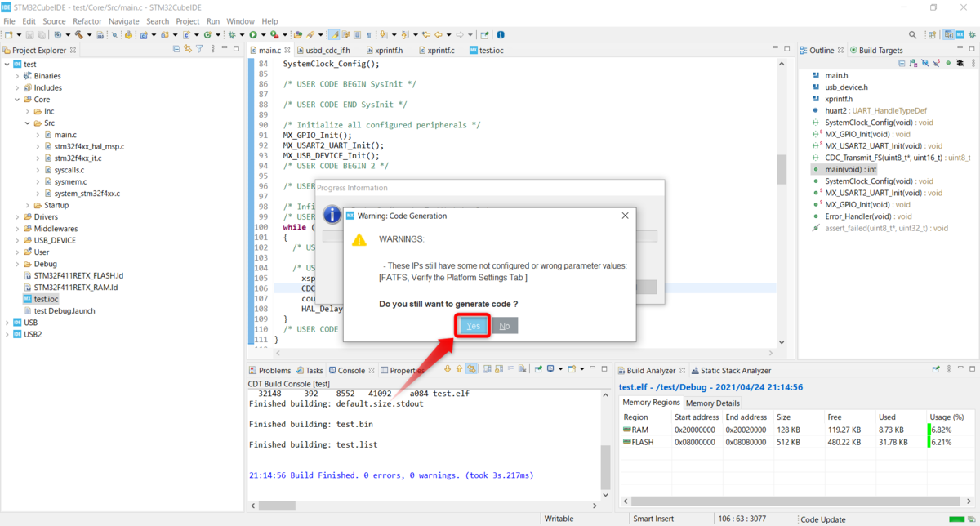Image resolution: width=980 pixels, height=526 pixels.
Task: Click the Console vertical scrollbar
Action: (605, 468)
